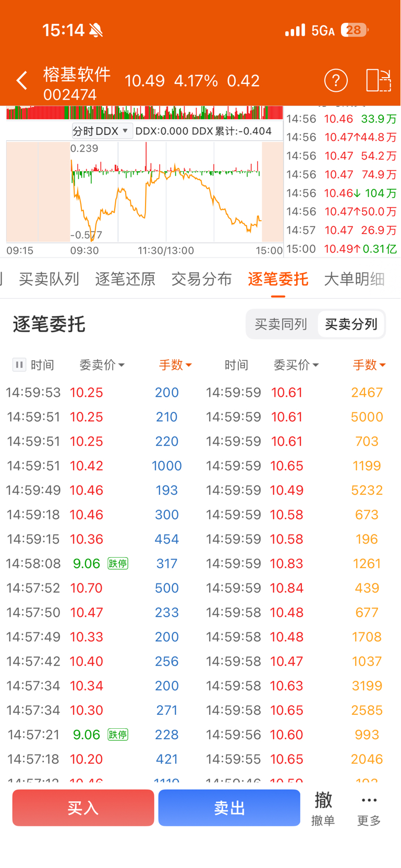The image size is (401, 868).
Task: Tap the muted bell icon in status bar
Action: 96,30
